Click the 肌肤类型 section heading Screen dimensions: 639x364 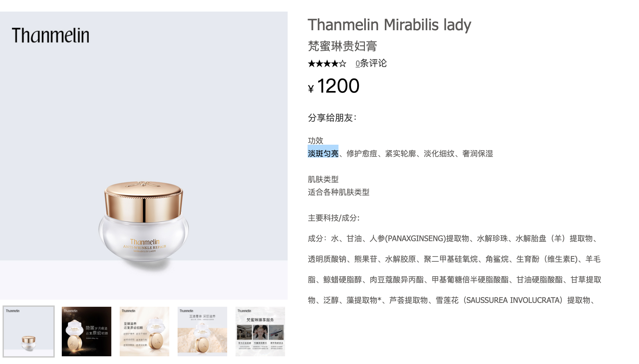[x=323, y=179]
